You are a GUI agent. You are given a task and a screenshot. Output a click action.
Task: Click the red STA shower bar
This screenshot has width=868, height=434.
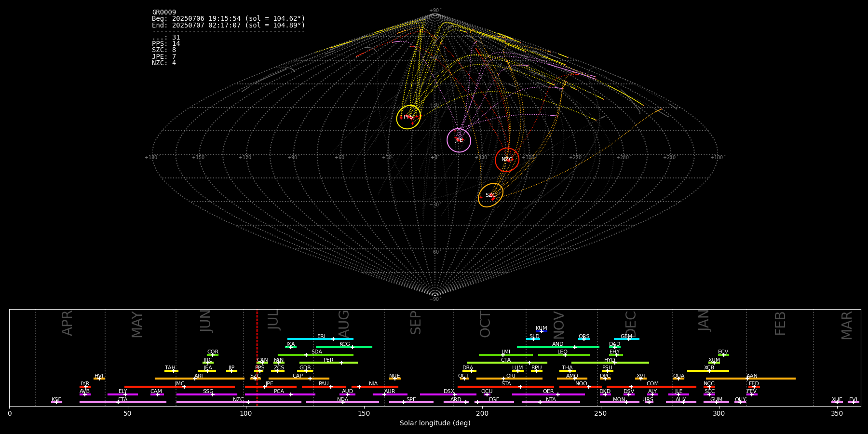[x=506, y=387]
